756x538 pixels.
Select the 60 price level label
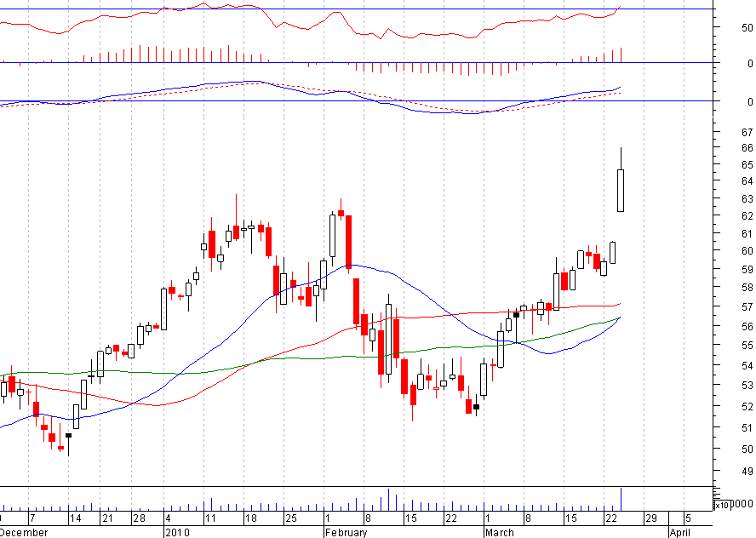coord(747,250)
